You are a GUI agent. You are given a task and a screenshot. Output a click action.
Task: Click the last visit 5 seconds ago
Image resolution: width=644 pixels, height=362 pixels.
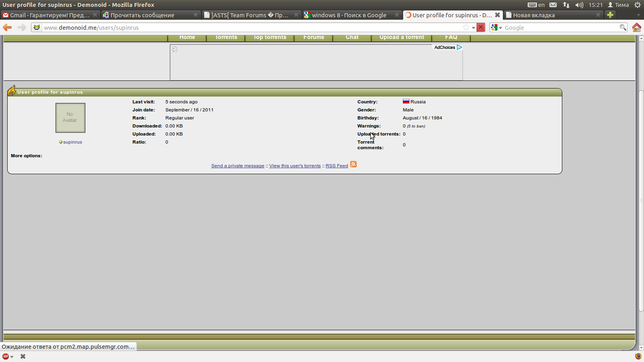click(182, 102)
